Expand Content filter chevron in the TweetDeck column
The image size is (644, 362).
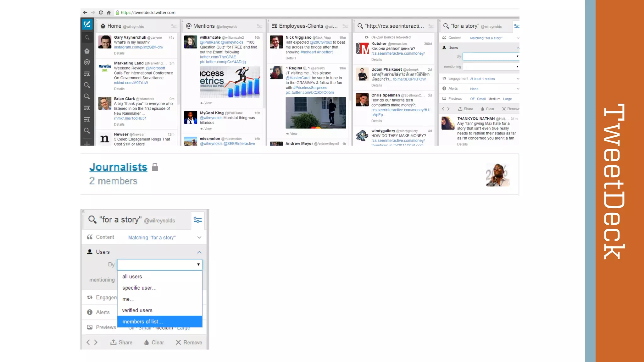pyautogui.click(x=518, y=38)
